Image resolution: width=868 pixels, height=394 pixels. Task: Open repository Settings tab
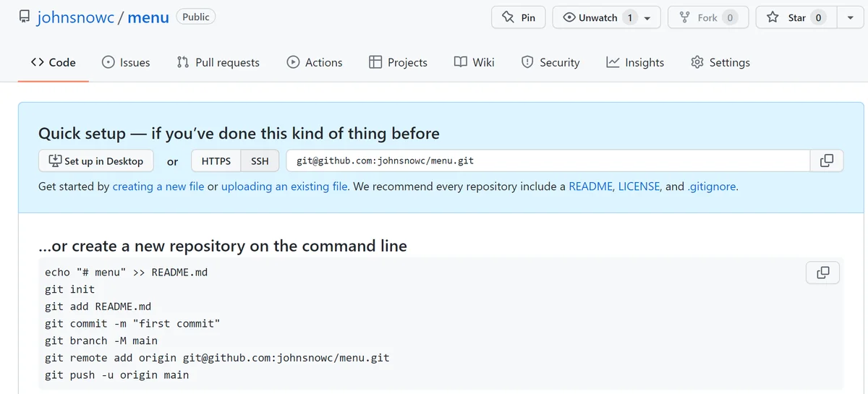click(720, 62)
